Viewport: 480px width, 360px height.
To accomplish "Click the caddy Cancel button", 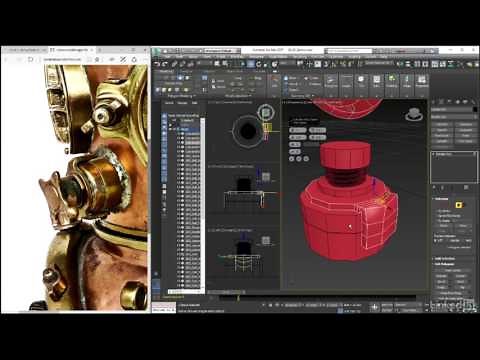I will pyautogui.click(x=306, y=159).
